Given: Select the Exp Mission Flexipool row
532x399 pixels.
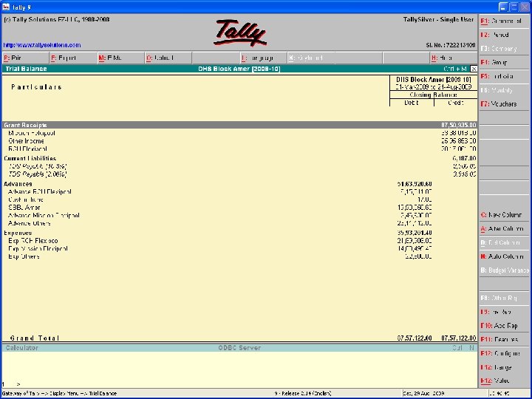Looking at the screenshot, I should tap(239, 249).
